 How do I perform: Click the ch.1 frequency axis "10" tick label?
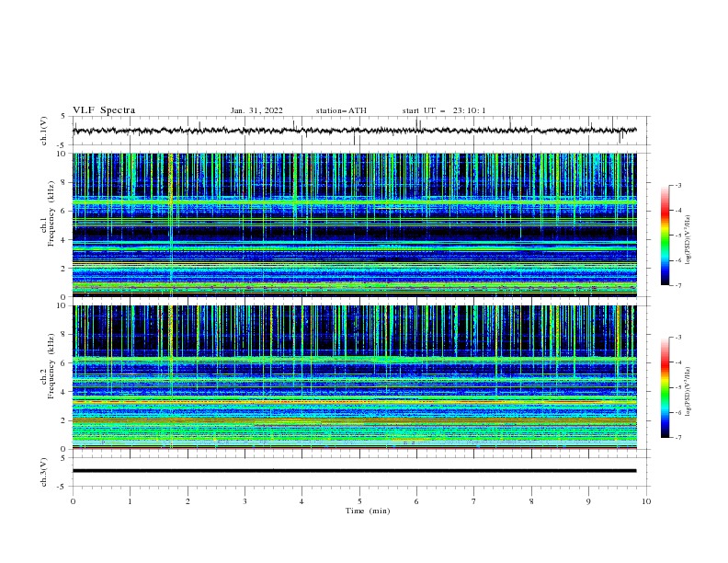click(62, 154)
